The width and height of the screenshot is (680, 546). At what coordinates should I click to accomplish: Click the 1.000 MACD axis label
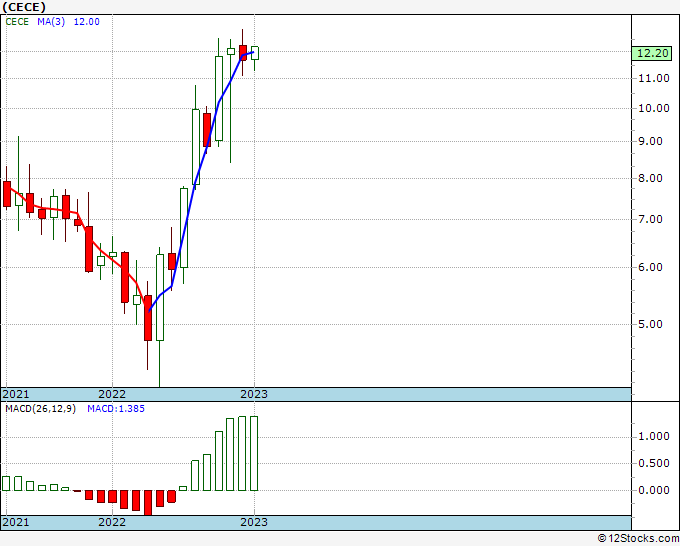pos(654,436)
